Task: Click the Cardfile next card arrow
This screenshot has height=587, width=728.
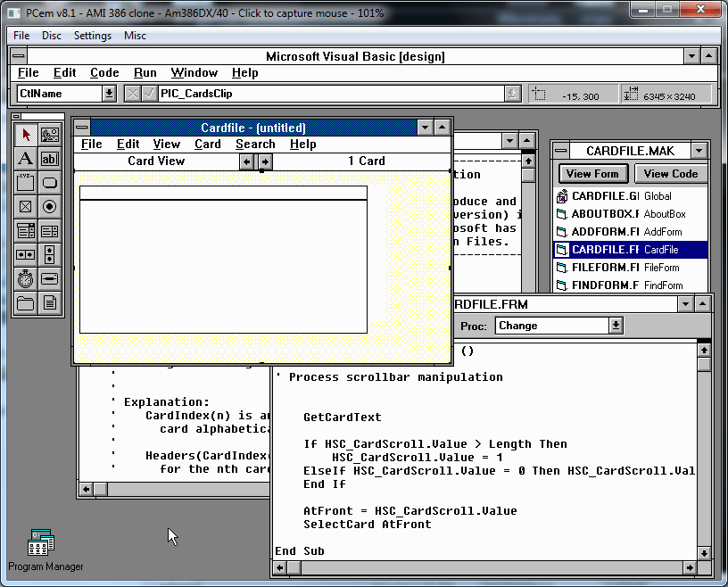Action: pos(265,161)
